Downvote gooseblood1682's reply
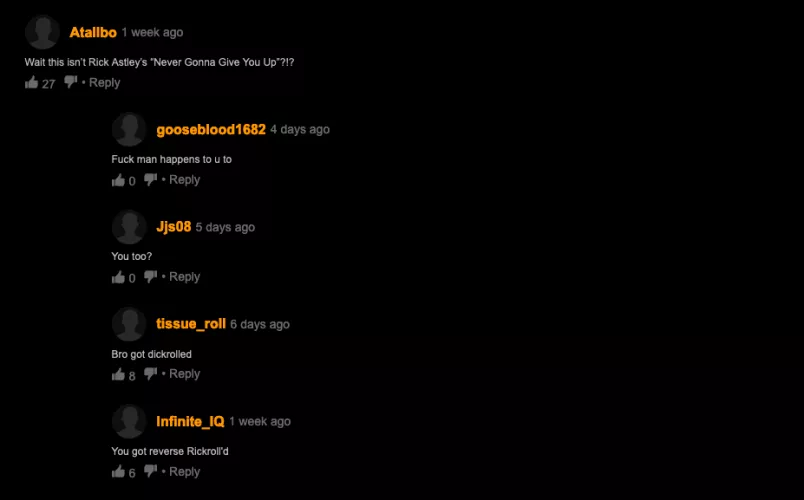The height and width of the screenshot is (500, 804). pos(150,179)
